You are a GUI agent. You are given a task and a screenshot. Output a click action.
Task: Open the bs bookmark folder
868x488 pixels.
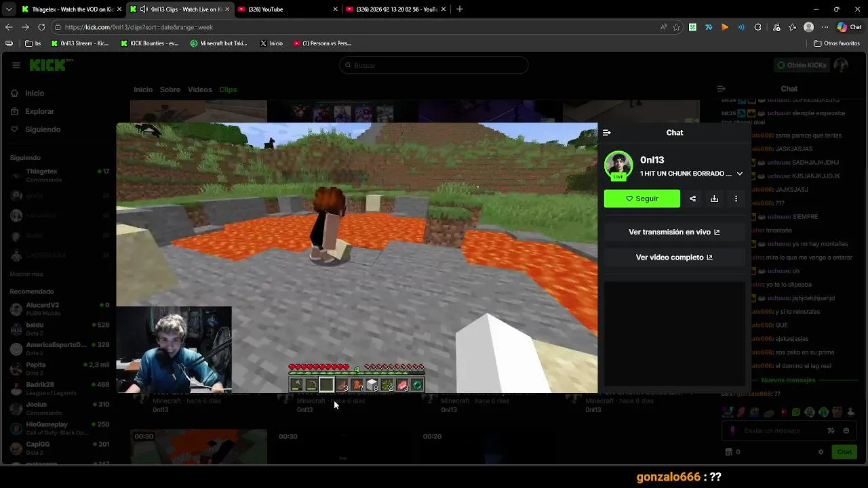[33, 43]
